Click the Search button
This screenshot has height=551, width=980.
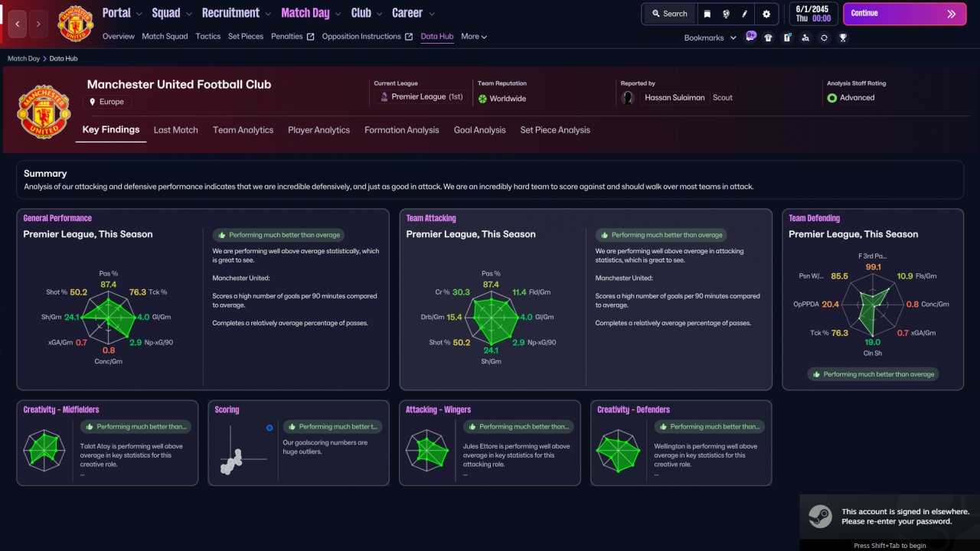pos(670,14)
